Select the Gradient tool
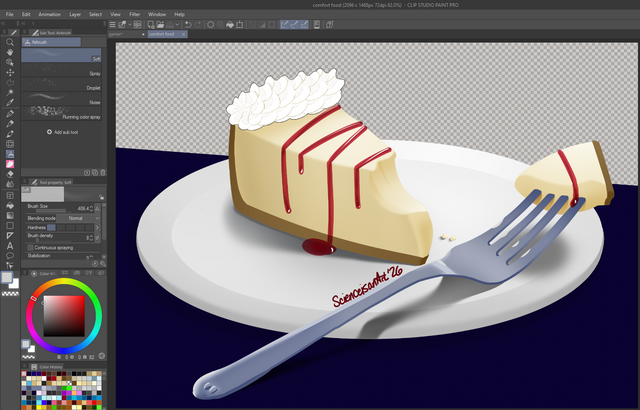Viewport: 640px width, 410px height. pyautogui.click(x=10, y=215)
